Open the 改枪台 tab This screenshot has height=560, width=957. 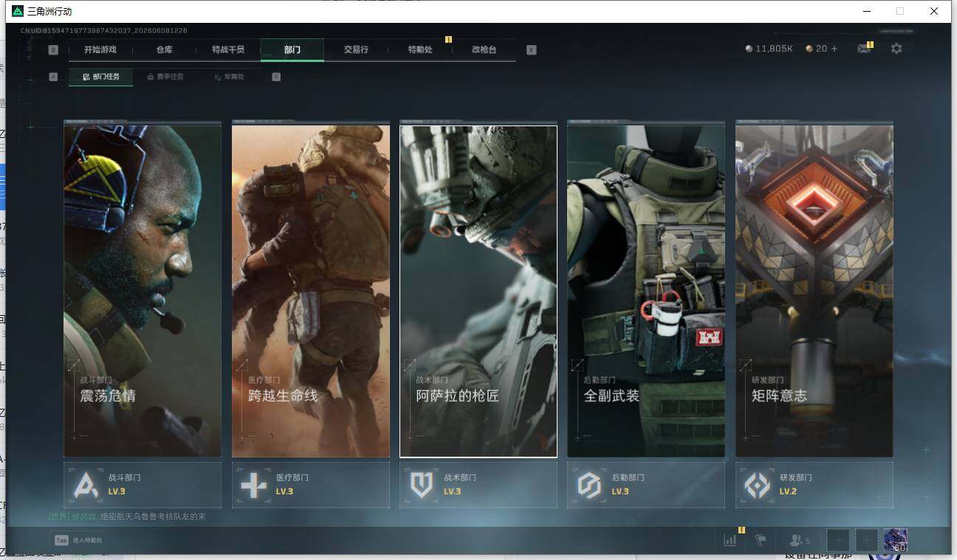(484, 49)
